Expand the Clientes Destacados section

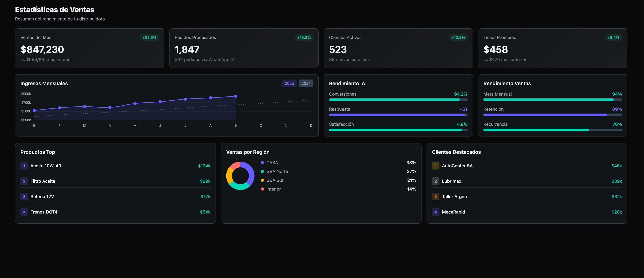click(456, 152)
